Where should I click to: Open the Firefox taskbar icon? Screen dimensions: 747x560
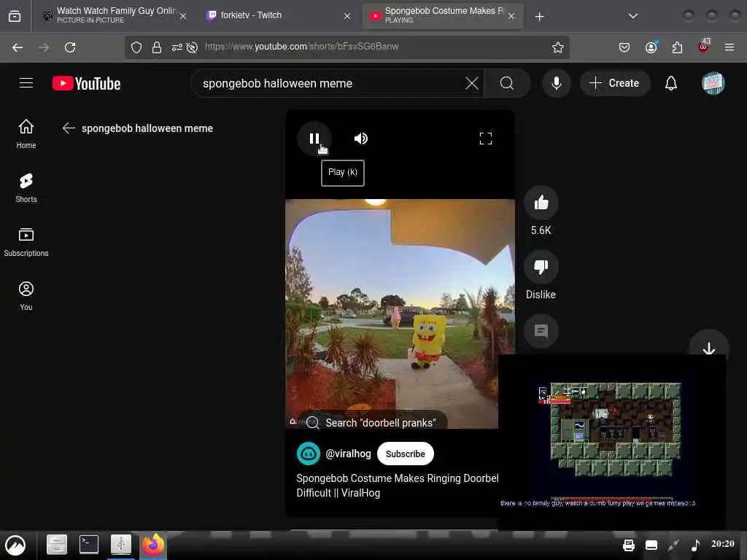[x=153, y=545]
